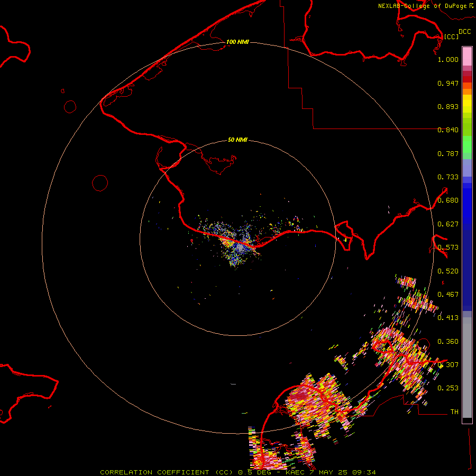Image resolution: width=476 pixels, height=476 pixels.
Task: Pick the gray segment of the color bar
Action: 467,368
